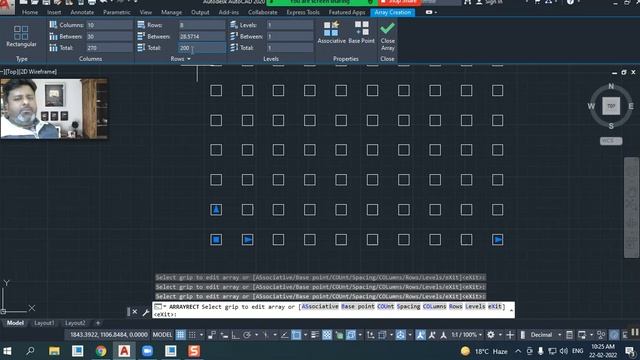Screen dimensions: 640x360
Task: Toggle polar tracking in status bar
Action: pos(247,335)
